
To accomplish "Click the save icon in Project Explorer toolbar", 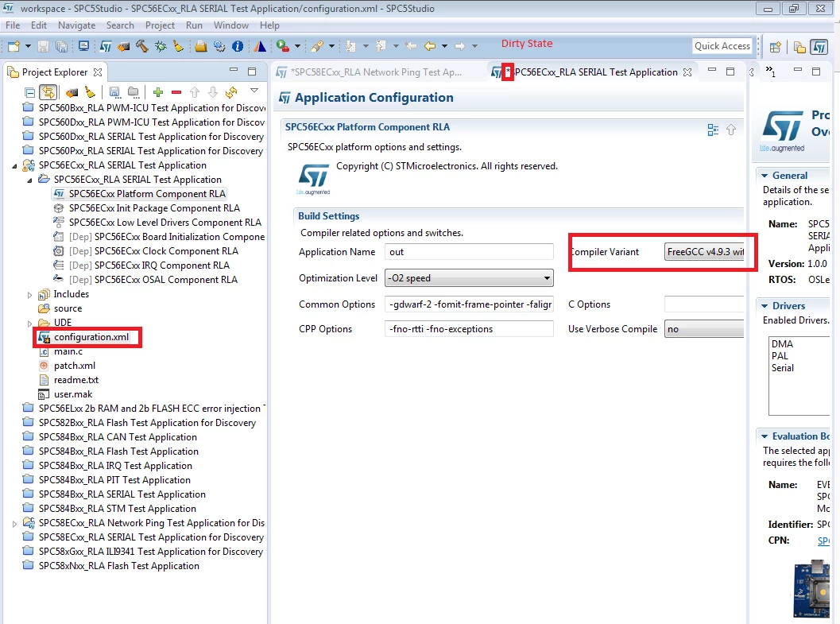I will tap(114, 92).
